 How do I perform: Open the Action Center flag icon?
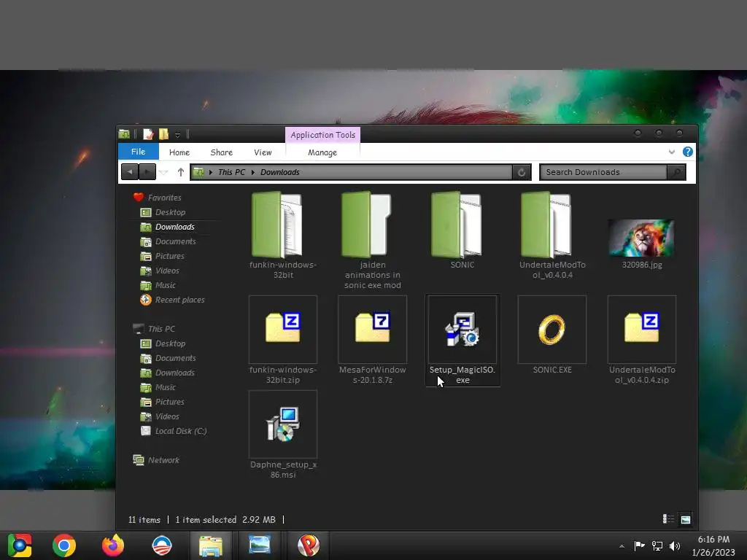[639, 545]
